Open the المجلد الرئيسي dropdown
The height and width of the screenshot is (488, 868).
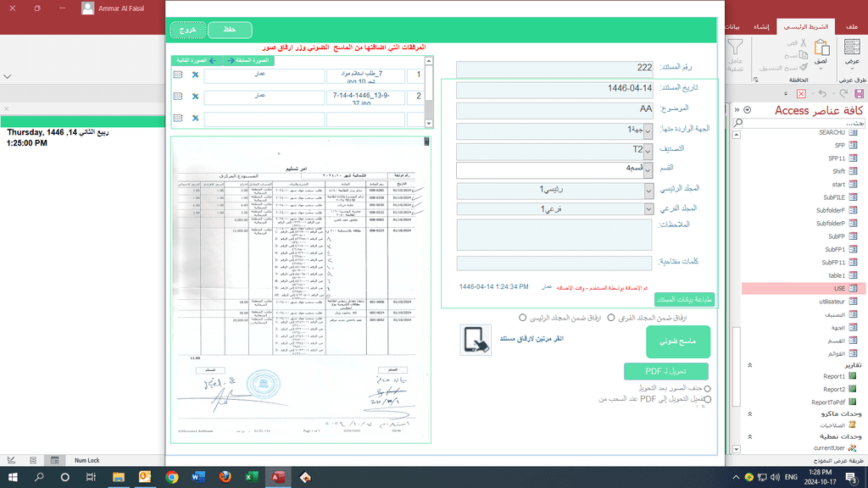coord(648,191)
